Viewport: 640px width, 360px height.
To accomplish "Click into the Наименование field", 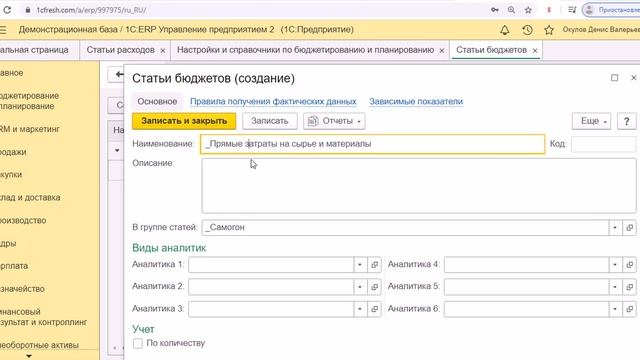I will point(373,144).
